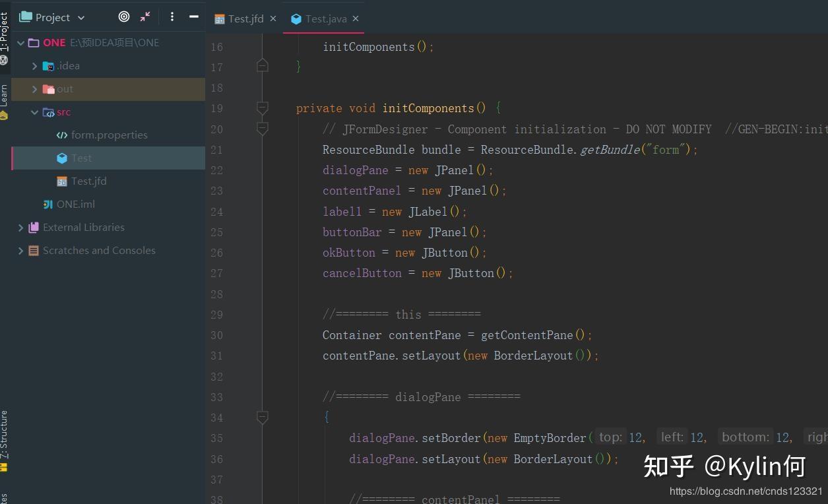
Task: Toggle code fold at initComponents method line 19
Action: click(x=263, y=108)
